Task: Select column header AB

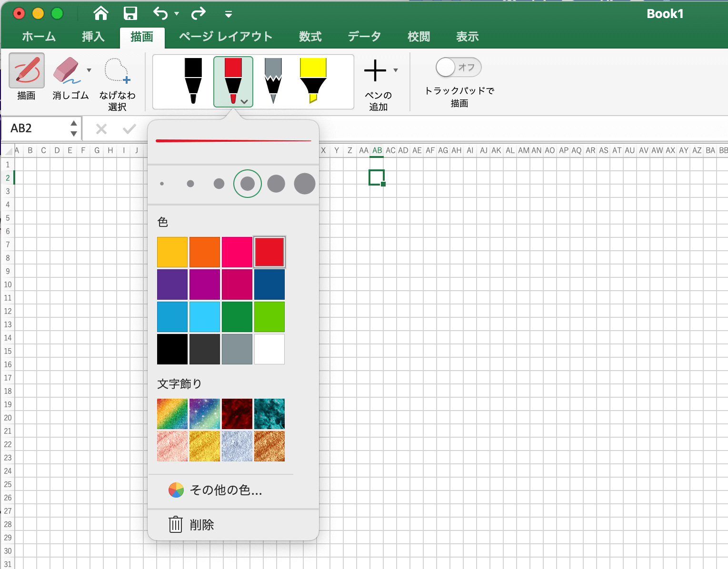Action: coord(377,150)
